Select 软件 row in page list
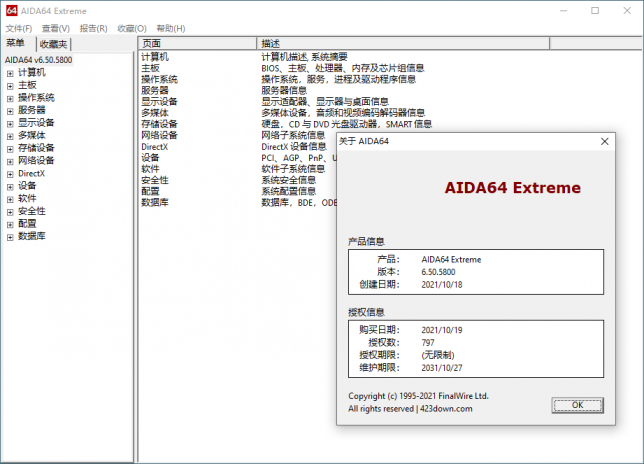 (150, 169)
